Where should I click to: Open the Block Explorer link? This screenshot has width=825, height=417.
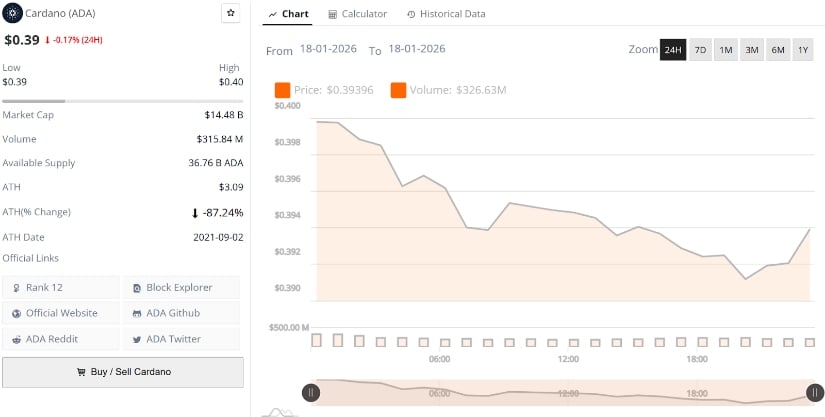[x=181, y=287]
